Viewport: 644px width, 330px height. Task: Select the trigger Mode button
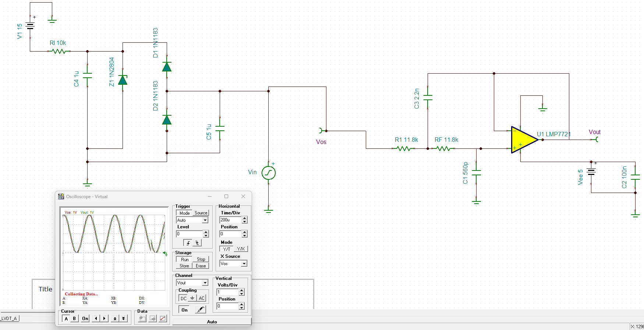coord(184,213)
